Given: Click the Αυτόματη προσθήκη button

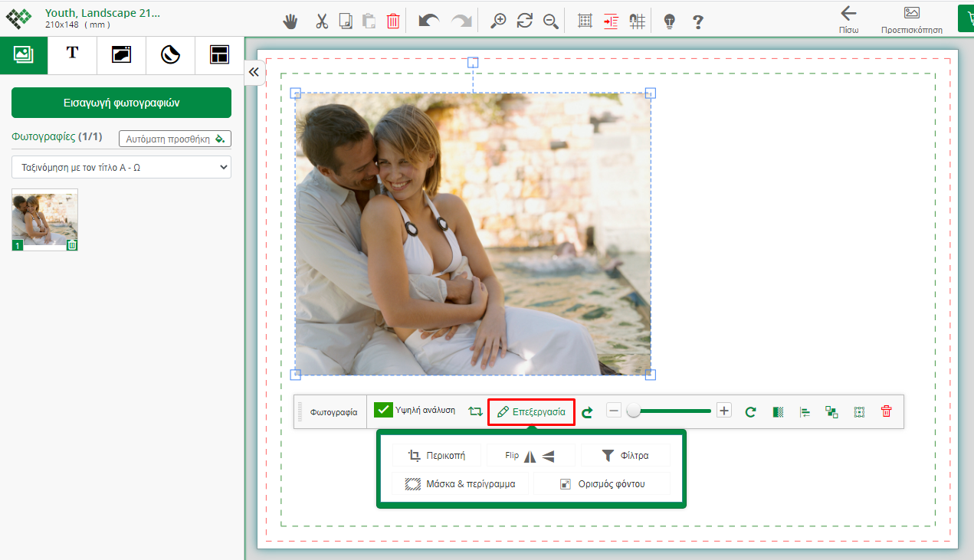Looking at the screenshot, I should click(x=175, y=139).
